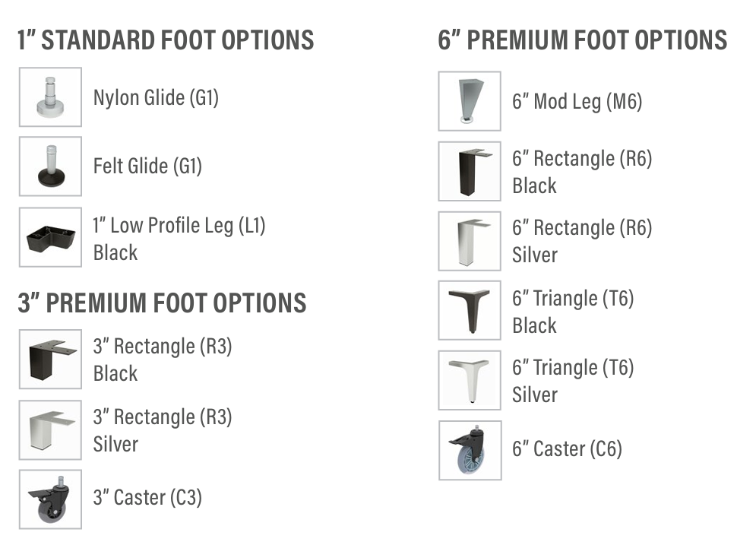Click the 3" Caster (C3) label

[147, 498]
